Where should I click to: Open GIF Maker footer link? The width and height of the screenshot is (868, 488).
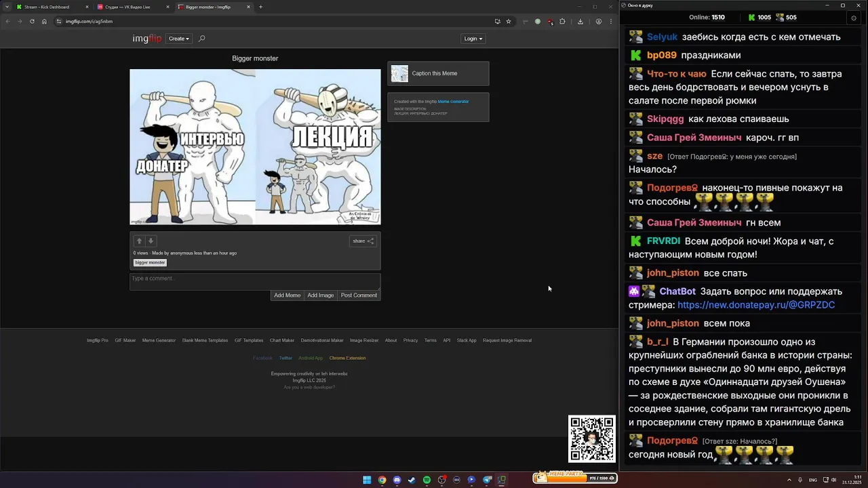tap(125, 340)
